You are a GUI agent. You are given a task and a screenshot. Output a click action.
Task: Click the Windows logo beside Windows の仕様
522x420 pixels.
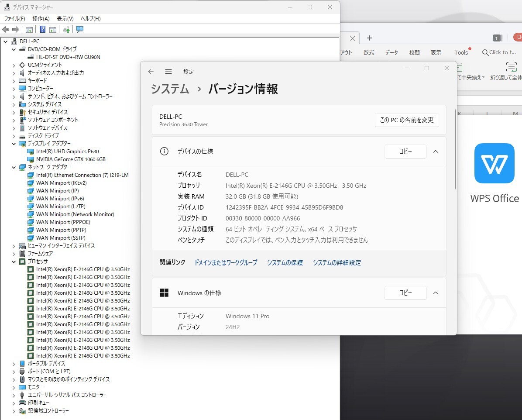coord(164,293)
